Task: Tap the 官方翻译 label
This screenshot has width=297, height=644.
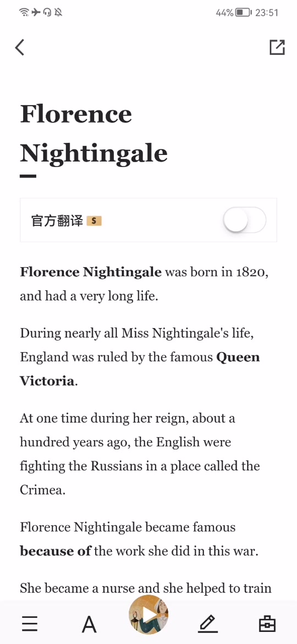Action: click(57, 220)
